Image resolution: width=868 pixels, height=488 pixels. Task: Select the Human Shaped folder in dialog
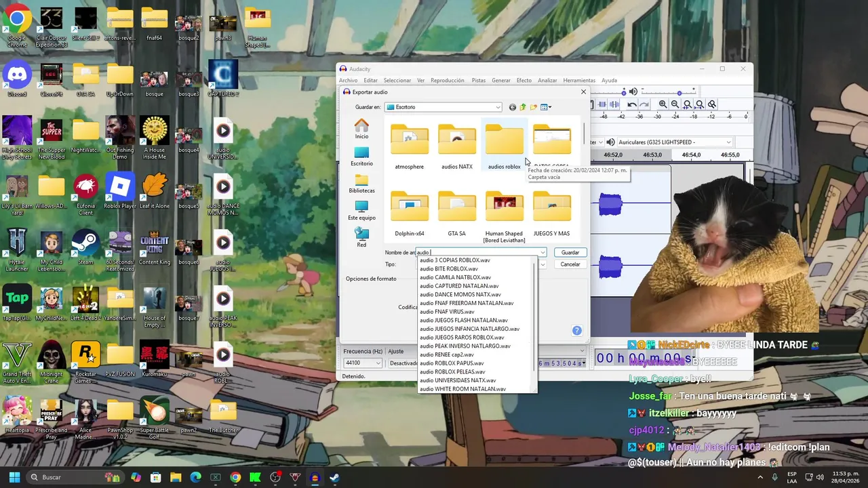505,217
